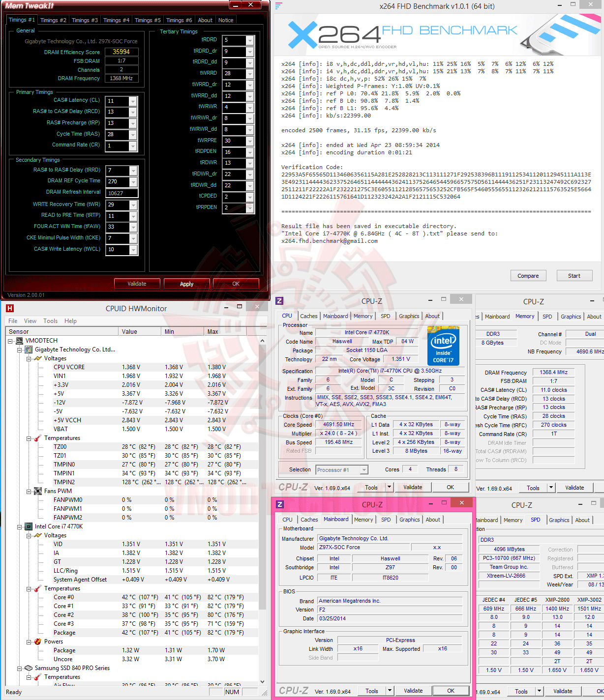The image size is (604, 700).
Task: Click the Intel Core i7 4770K chip icon
Action: (x=29, y=526)
